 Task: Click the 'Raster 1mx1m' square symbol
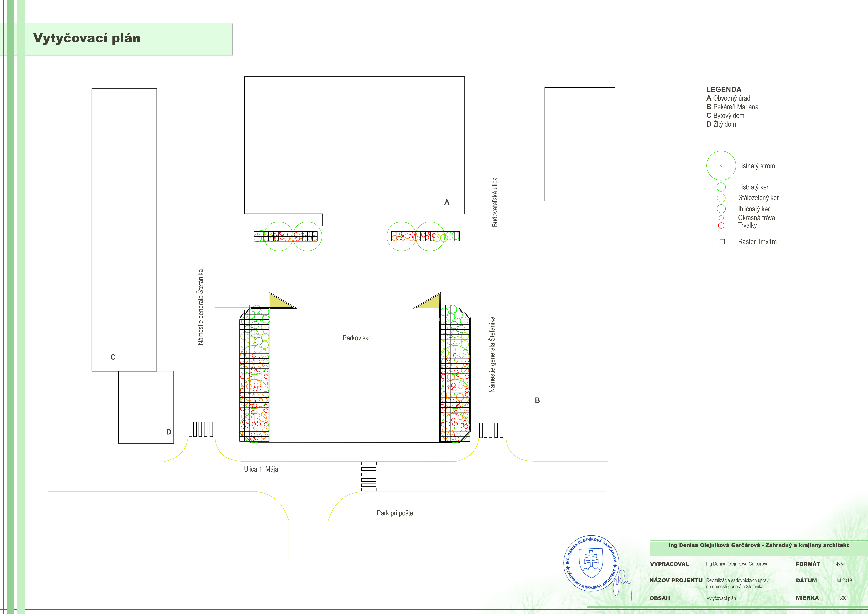coord(722,242)
